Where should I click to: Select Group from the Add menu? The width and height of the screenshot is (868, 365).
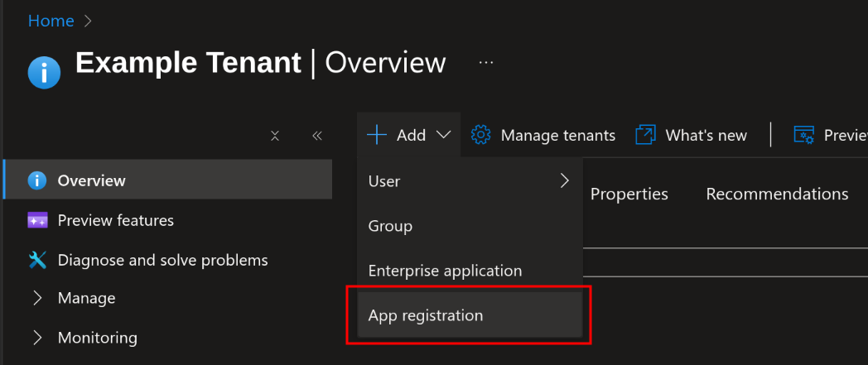coord(390,226)
